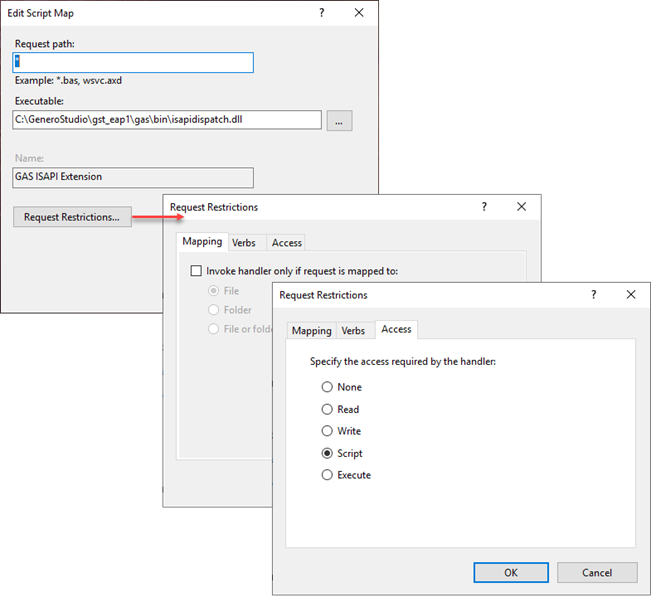Image resolution: width=651 pixels, height=602 pixels.
Task: Select the File or folder radio button
Action: click(x=213, y=329)
